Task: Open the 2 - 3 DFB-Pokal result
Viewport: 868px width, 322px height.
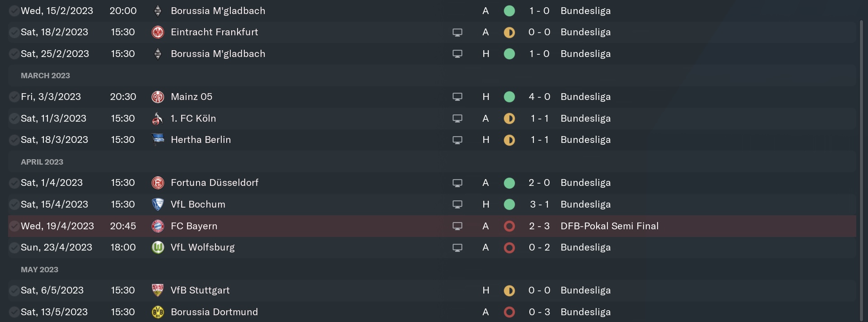Action: pyautogui.click(x=539, y=226)
